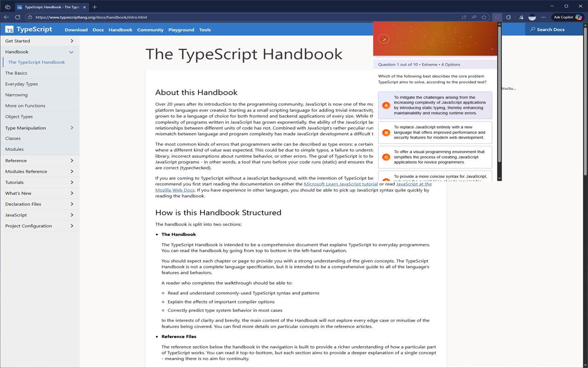Click the browser back arrow

pyautogui.click(x=6, y=17)
